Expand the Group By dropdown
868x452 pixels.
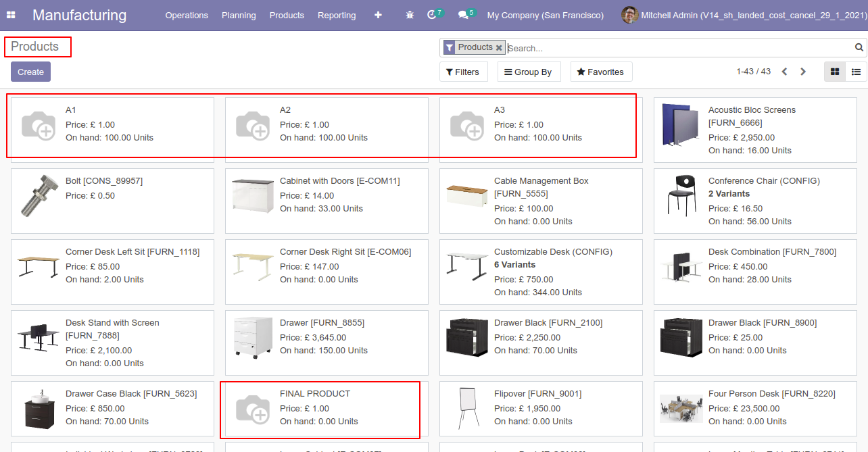coord(529,72)
